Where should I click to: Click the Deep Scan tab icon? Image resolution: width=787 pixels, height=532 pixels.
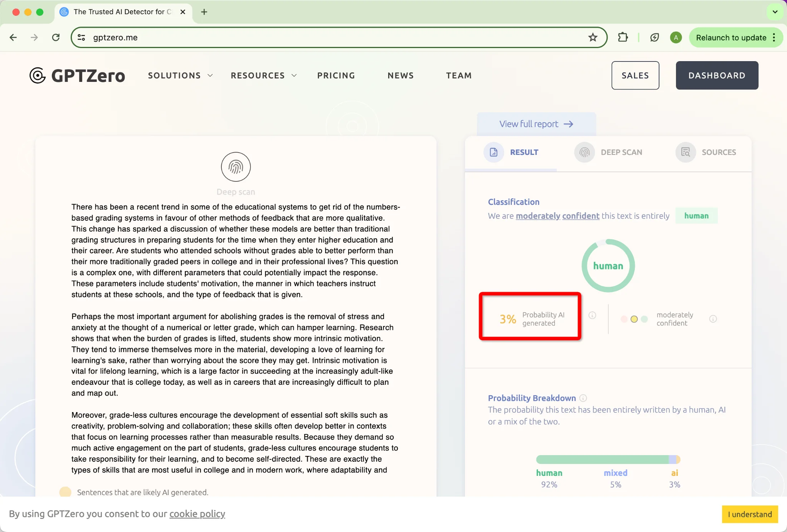pyautogui.click(x=584, y=152)
